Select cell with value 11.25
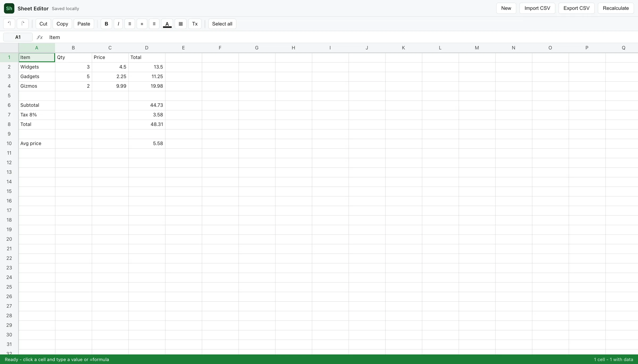Screen dimensions: 638x364 click(147, 77)
